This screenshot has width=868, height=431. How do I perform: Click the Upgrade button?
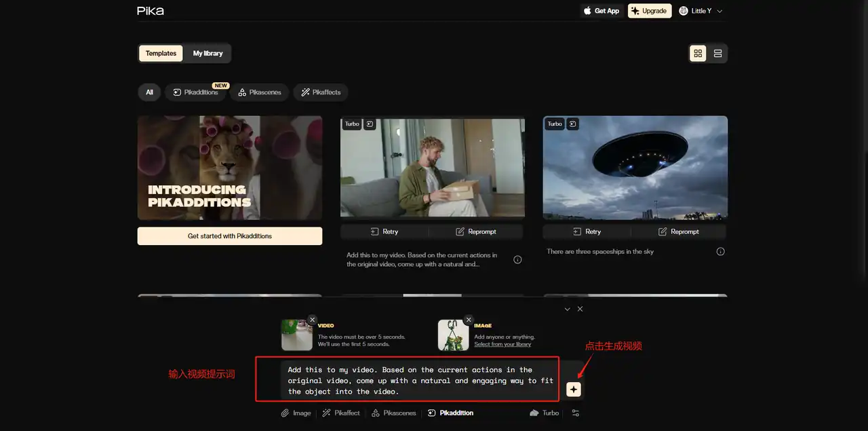pyautogui.click(x=650, y=11)
